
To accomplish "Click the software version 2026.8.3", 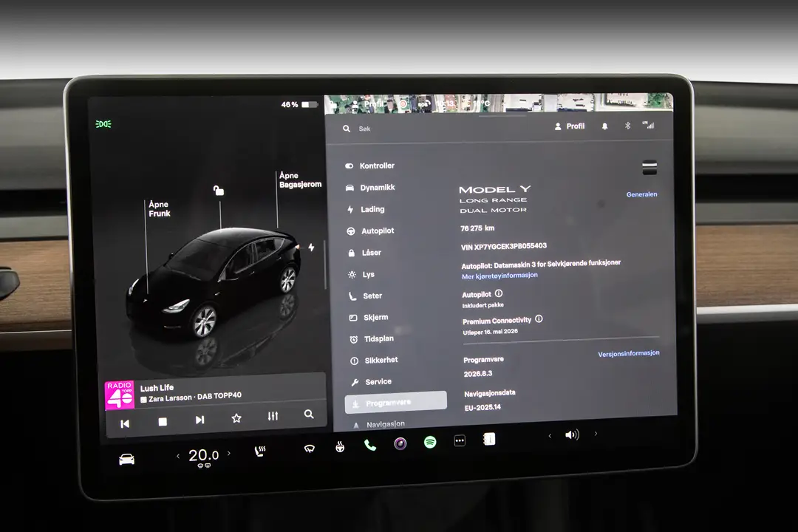I will 478,374.
